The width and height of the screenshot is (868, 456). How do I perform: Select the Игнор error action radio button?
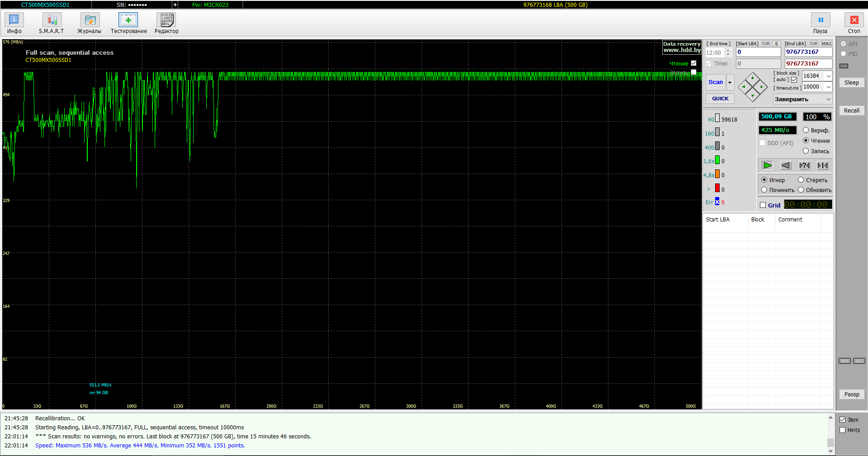764,180
